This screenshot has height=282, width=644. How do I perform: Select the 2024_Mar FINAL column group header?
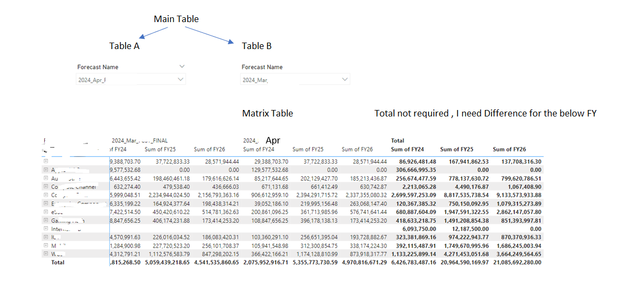(140, 141)
